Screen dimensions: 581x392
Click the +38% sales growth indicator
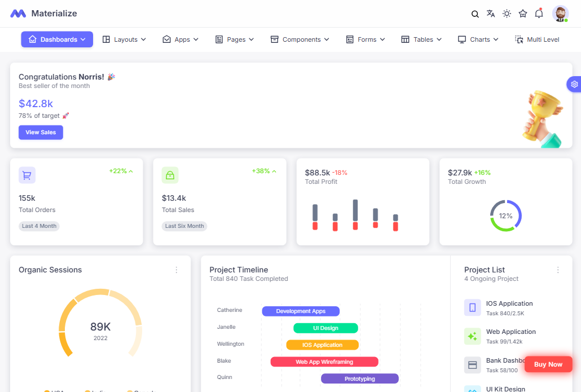click(264, 171)
